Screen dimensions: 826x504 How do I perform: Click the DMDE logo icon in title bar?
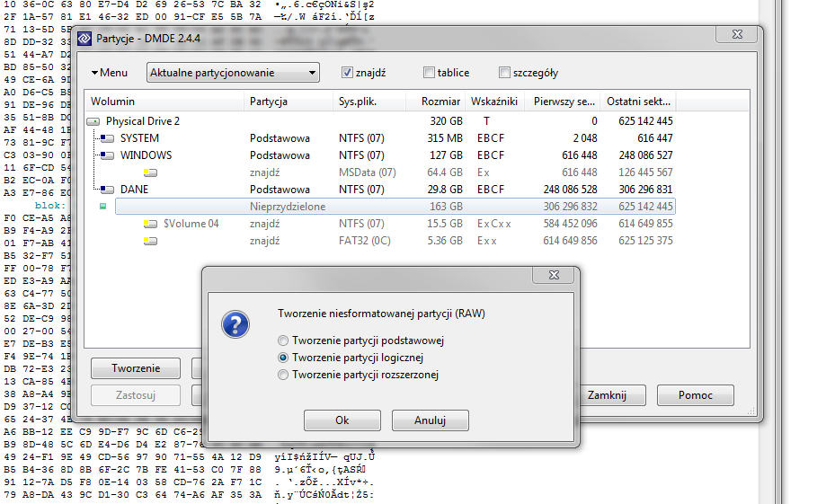pos(84,39)
